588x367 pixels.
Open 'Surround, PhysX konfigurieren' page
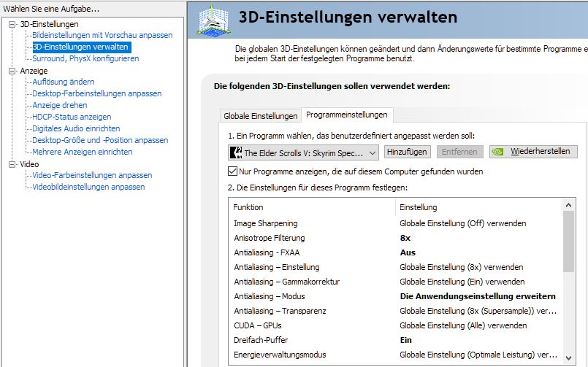(85, 58)
